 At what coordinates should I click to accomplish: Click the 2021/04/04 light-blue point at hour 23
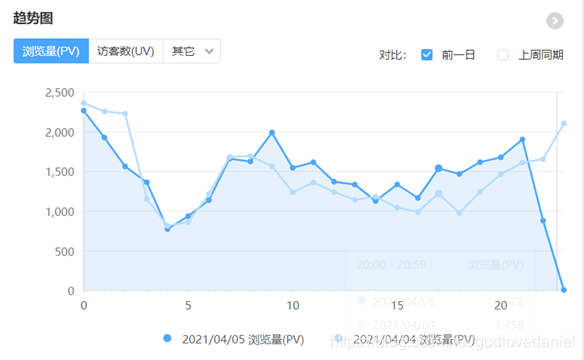coord(564,123)
